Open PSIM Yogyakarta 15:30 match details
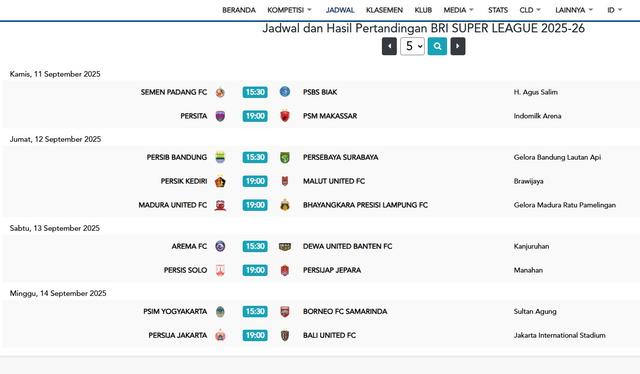640x374 pixels. pyautogui.click(x=255, y=312)
